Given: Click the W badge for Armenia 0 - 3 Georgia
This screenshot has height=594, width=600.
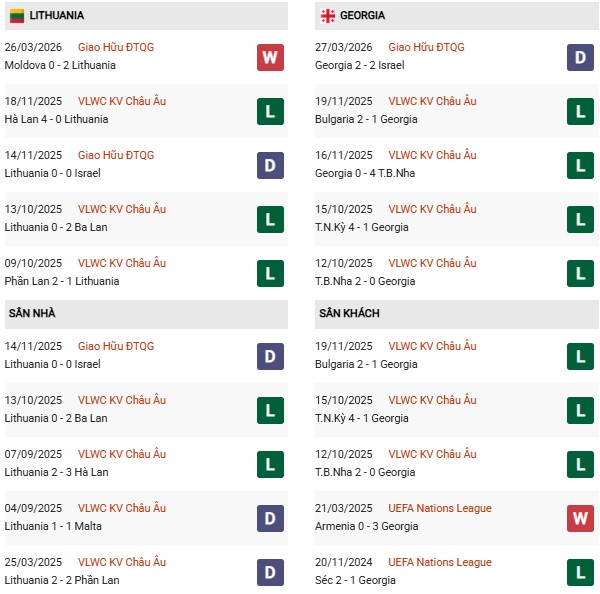Looking at the screenshot, I should coord(580,518).
